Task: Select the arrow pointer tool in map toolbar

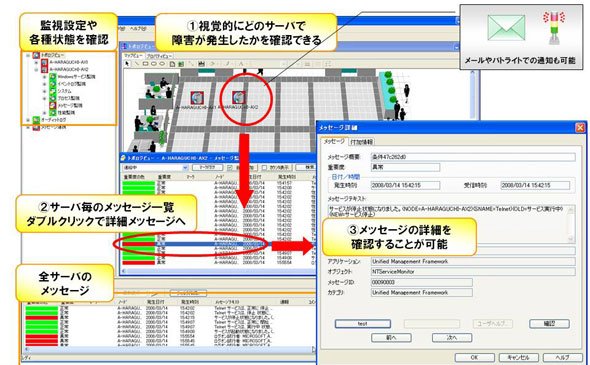Action: [127, 64]
